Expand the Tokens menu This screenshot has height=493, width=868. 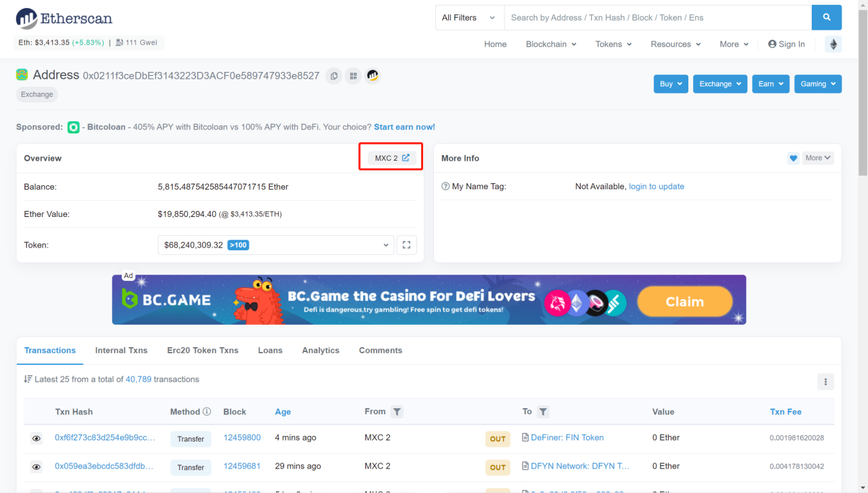pyautogui.click(x=614, y=44)
